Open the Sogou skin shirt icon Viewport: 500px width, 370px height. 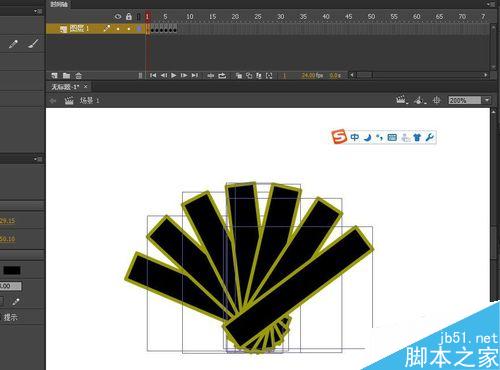click(417, 137)
